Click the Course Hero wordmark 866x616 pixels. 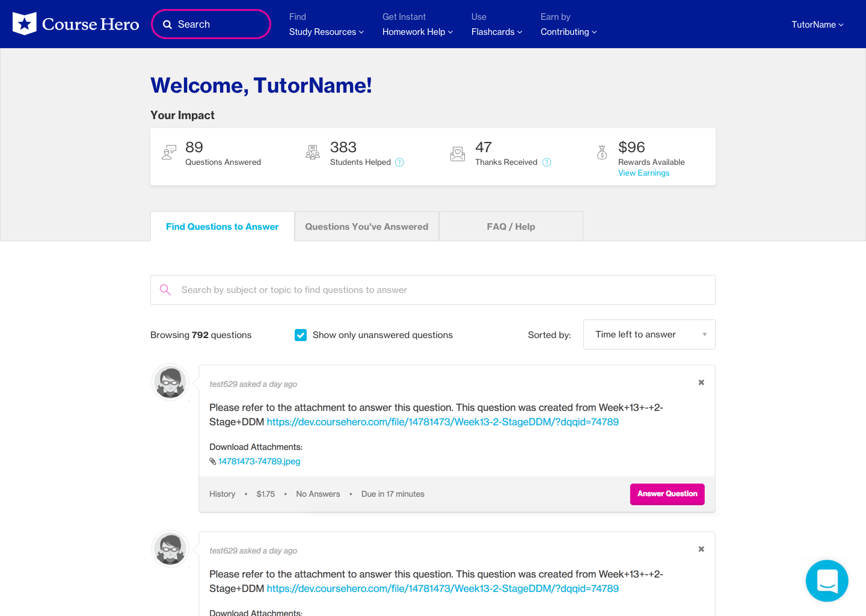tap(91, 24)
